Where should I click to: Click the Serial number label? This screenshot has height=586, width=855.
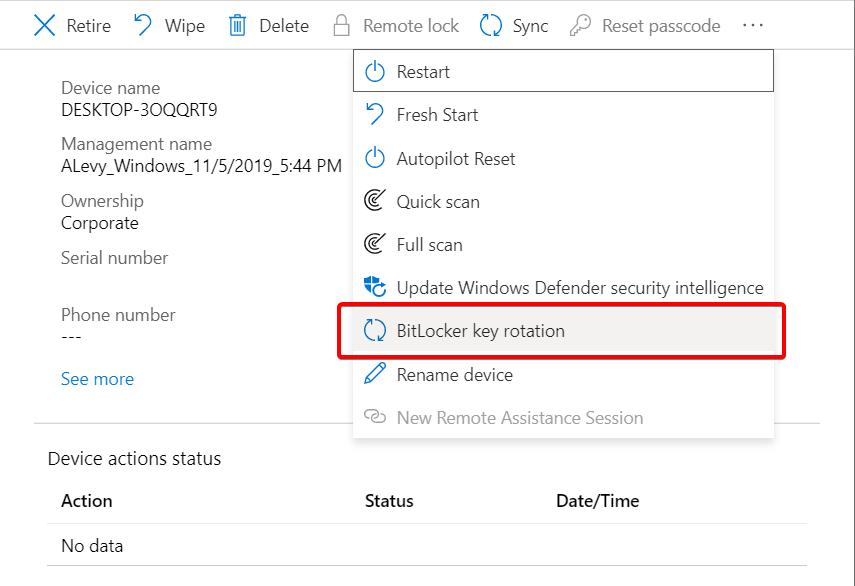115,257
